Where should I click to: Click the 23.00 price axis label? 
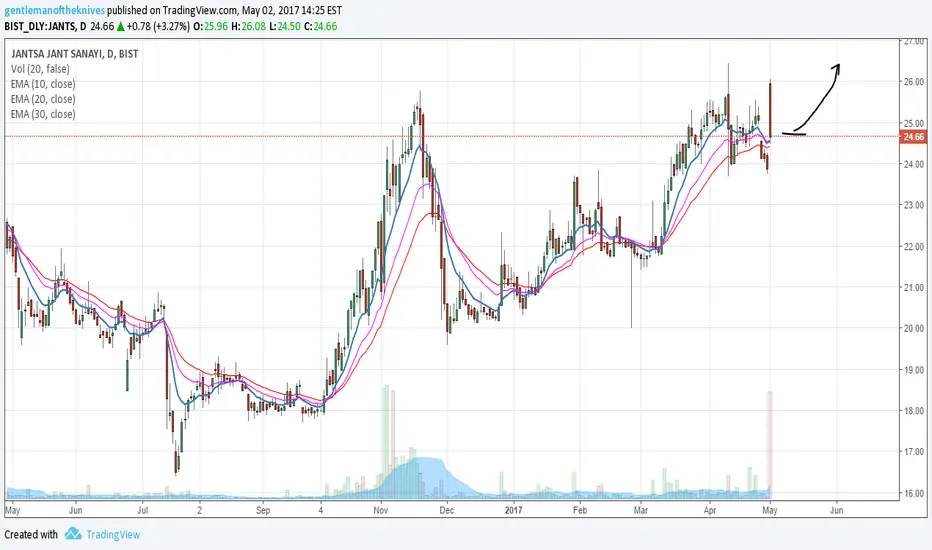914,205
